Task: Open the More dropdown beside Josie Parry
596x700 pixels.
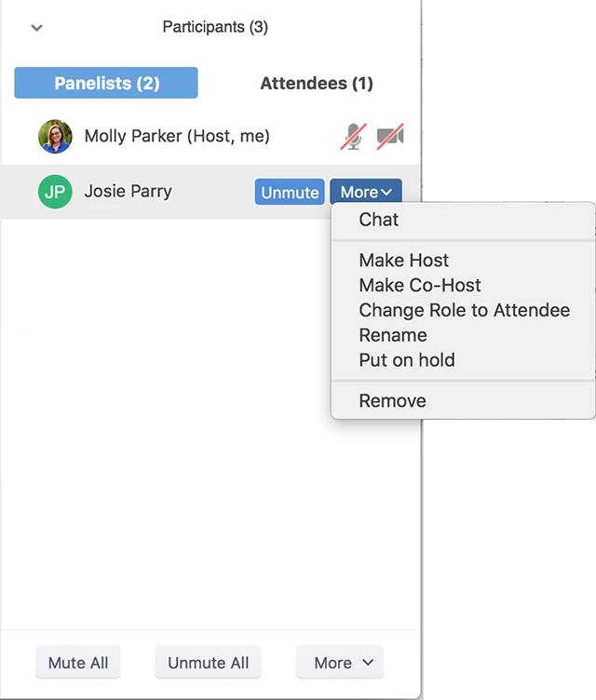Action: [366, 192]
